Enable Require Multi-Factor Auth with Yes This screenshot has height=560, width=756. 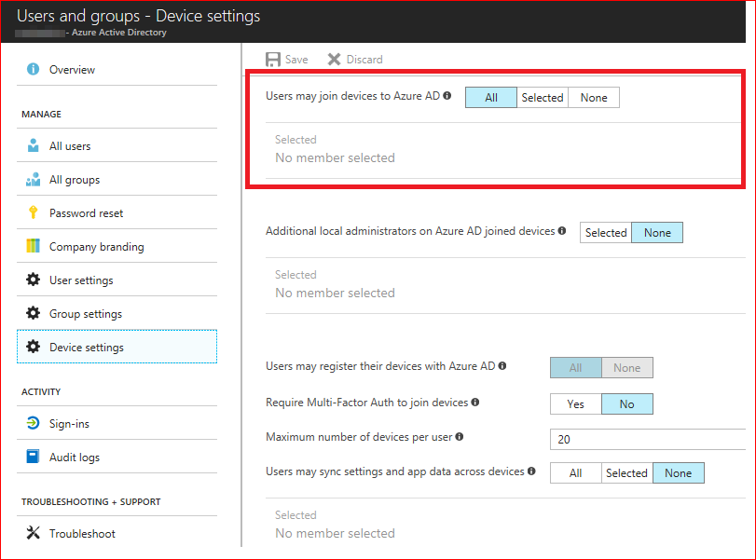pos(575,403)
